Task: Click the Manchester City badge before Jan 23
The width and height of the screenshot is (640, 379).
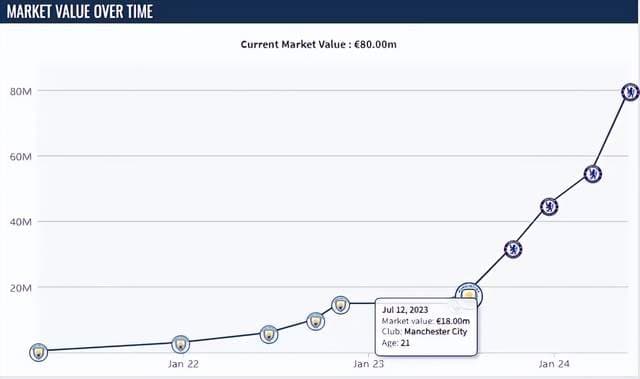Action: coord(340,305)
